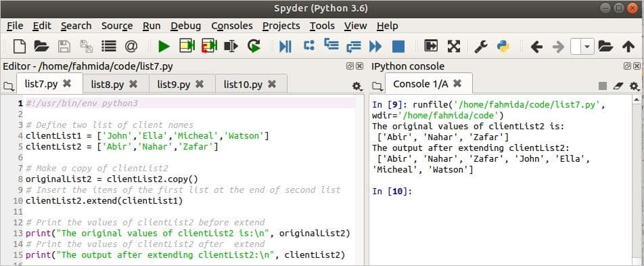Go back with left arrow icon

click(x=536, y=47)
